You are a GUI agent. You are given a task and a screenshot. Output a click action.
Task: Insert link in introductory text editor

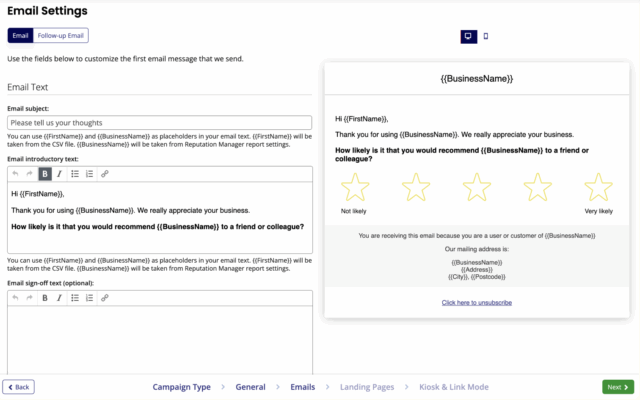pos(105,174)
